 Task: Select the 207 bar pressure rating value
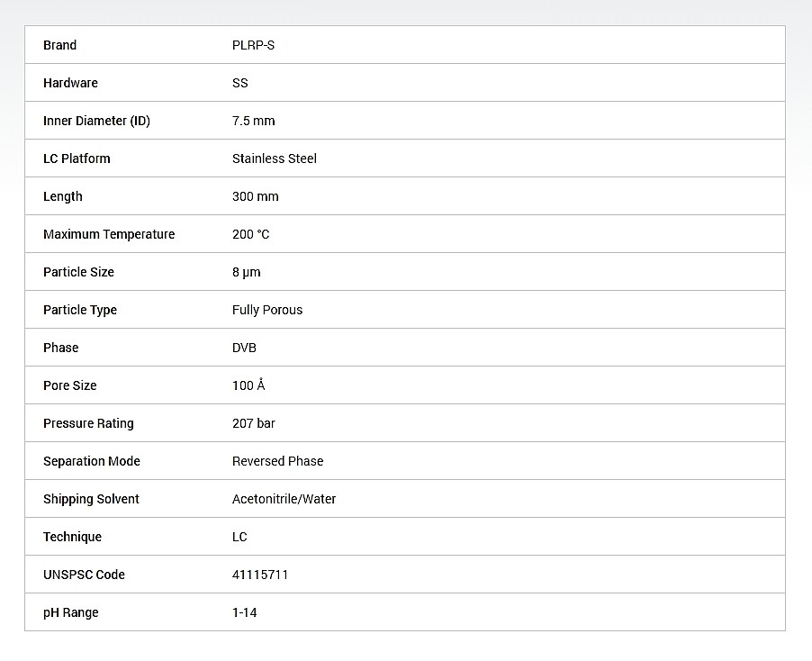coord(254,423)
